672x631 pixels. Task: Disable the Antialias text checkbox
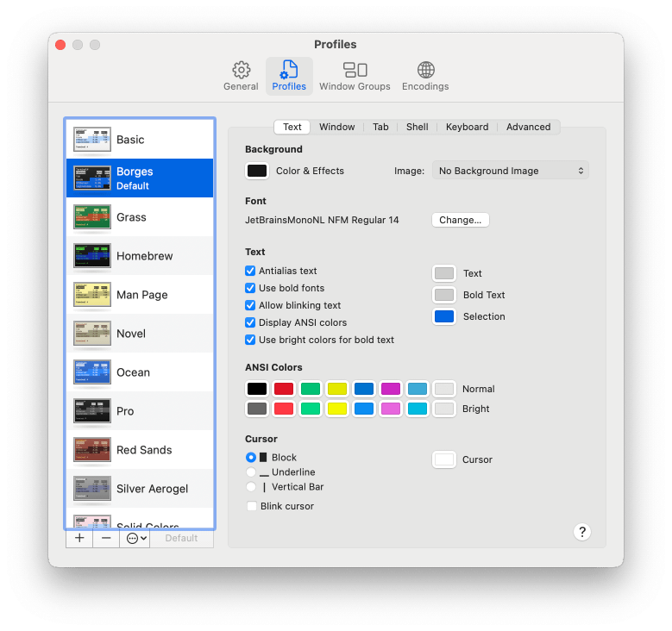(x=250, y=271)
